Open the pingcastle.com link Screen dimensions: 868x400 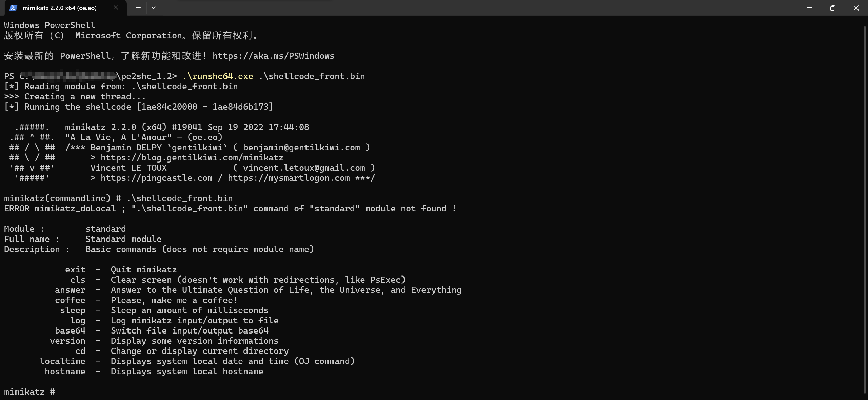point(156,178)
